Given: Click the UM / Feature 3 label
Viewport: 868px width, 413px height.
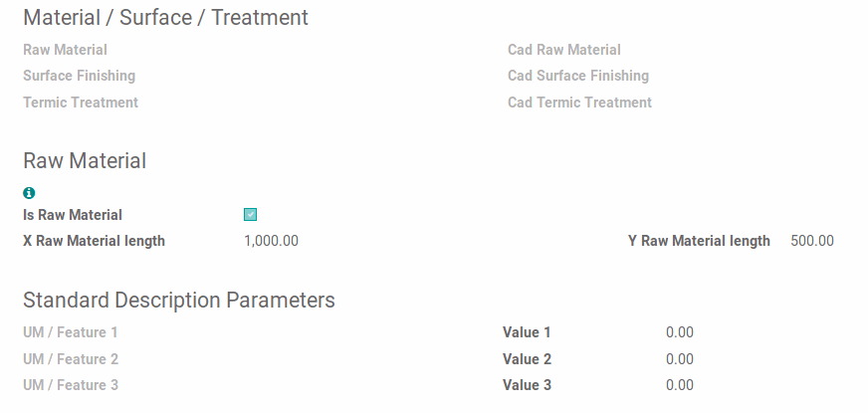Looking at the screenshot, I should 71,385.
